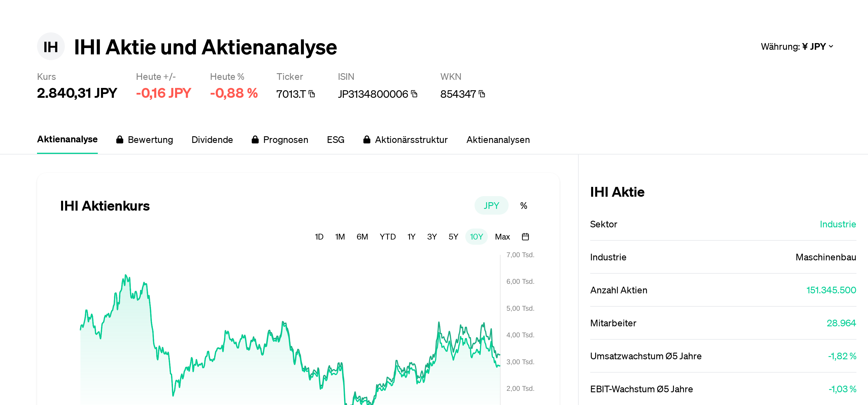Screen dimensions: 868x405
Task: Click the lock icon beside Aktionärsstruktur
Action: point(367,140)
